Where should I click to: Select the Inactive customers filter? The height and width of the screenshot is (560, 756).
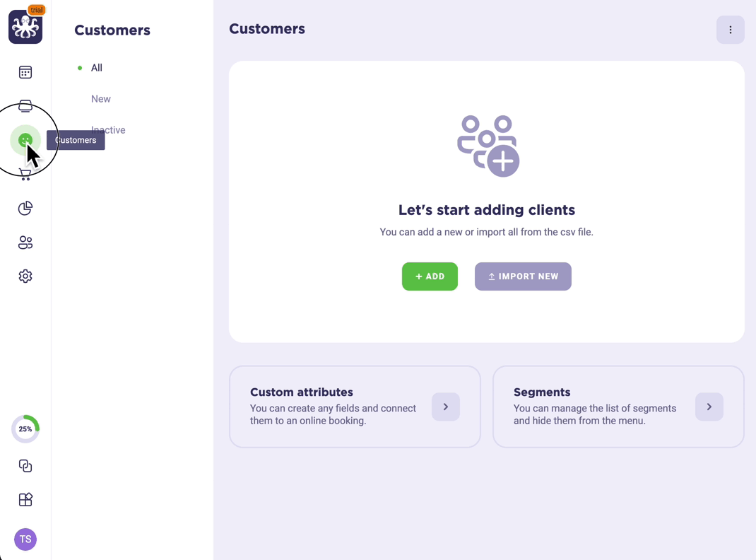coord(108,130)
